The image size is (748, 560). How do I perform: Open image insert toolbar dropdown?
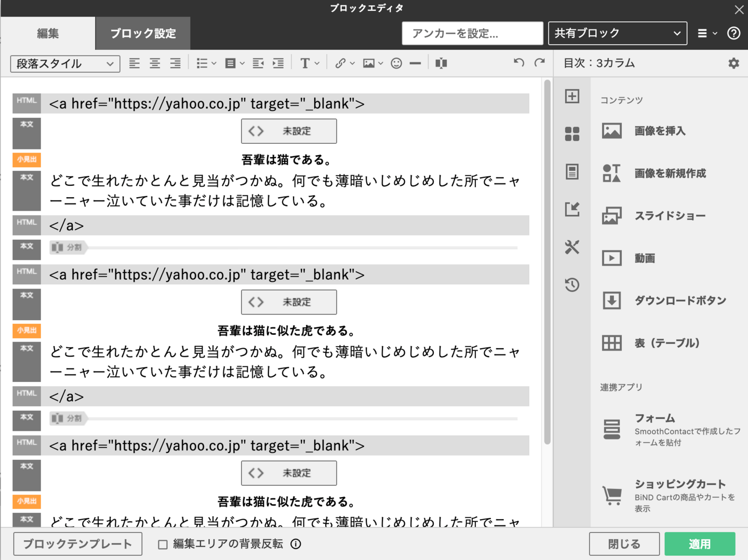373,63
